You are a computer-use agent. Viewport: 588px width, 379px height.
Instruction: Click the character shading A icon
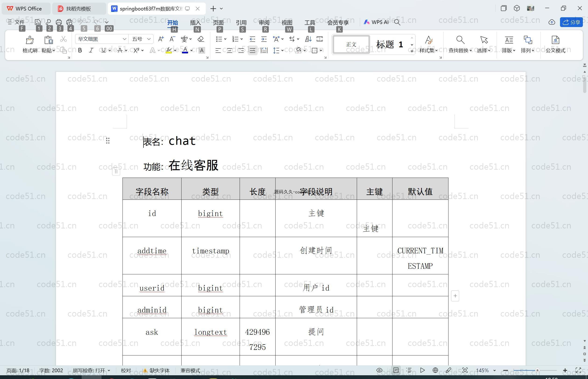coord(202,50)
